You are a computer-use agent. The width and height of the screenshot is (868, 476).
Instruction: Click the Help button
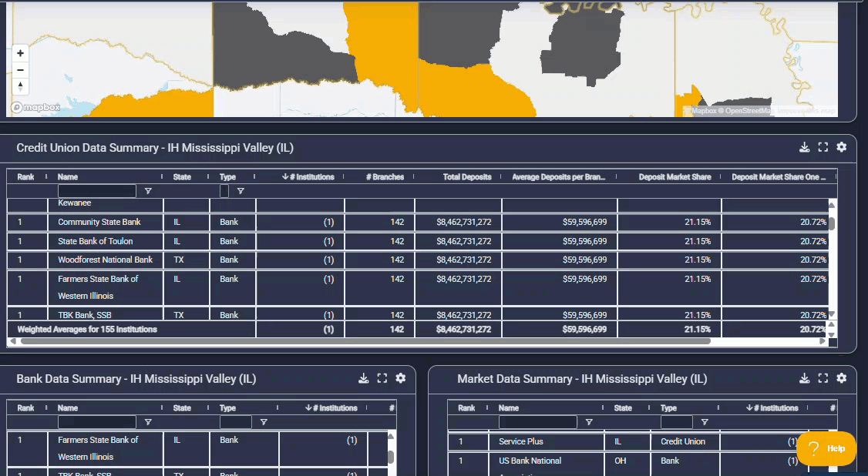pyautogui.click(x=826, y=448)
